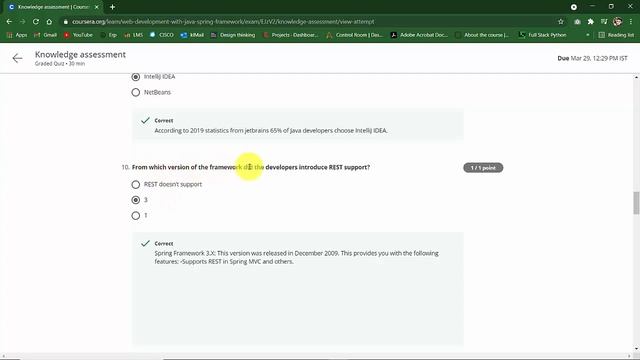Click the 1 / 1 point badge
Image resolution: width=640 pixels, height=360 pixels.
[x=483, y=168]
